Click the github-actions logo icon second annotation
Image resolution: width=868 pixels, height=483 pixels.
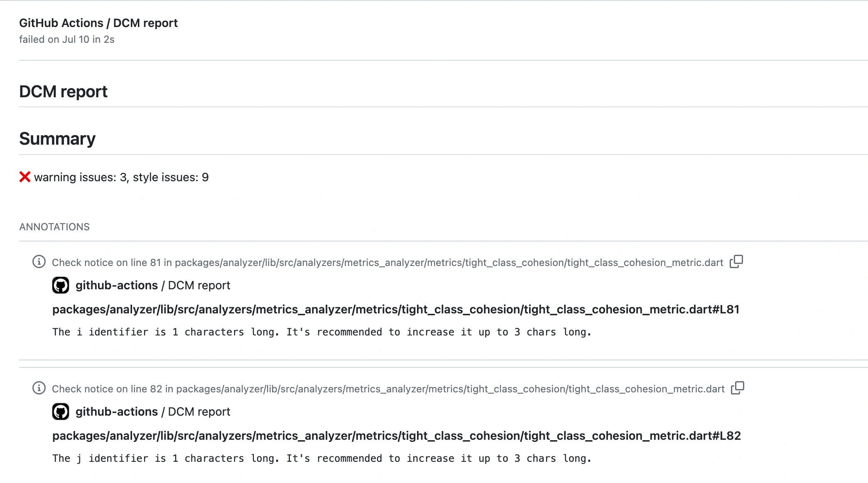click(59, 412)
